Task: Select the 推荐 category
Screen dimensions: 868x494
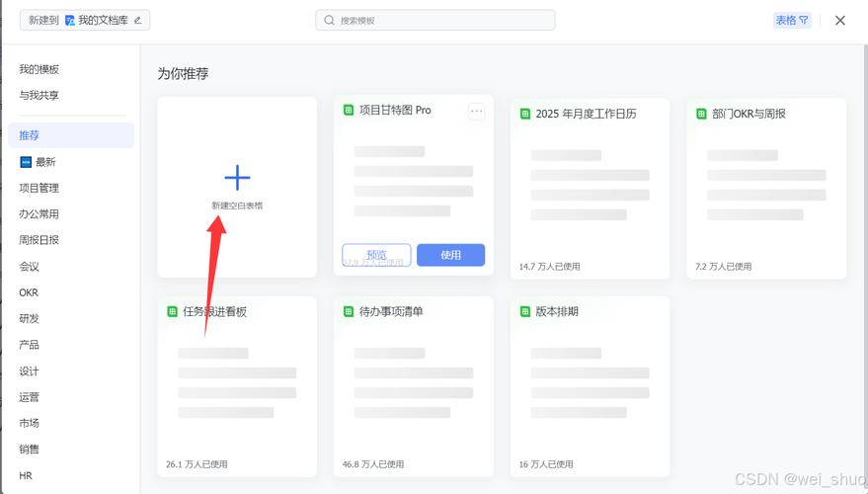Action: (x=71, y=135)
